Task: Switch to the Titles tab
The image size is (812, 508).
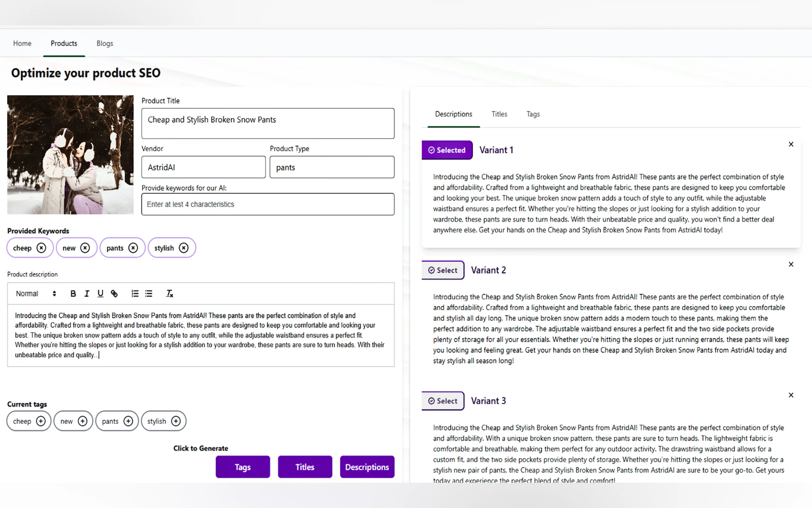Action: tap(499, 114)
